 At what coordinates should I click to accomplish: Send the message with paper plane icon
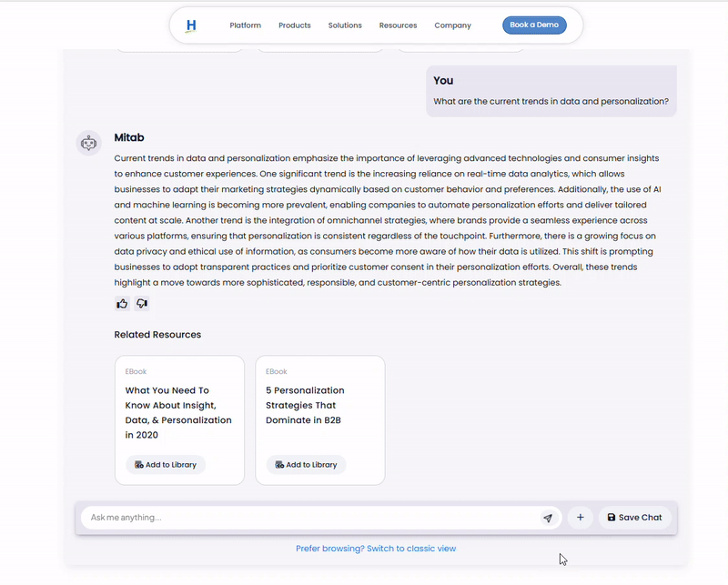point(549,518)
